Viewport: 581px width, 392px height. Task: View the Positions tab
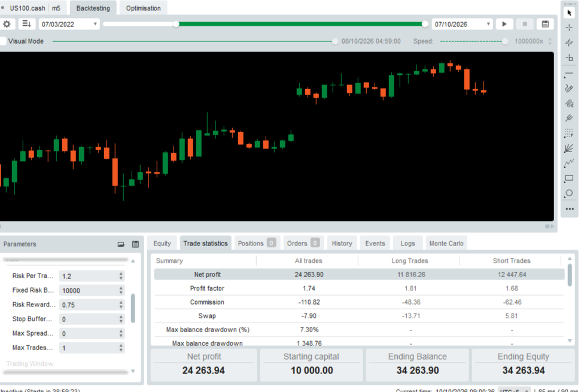(257, 244)
